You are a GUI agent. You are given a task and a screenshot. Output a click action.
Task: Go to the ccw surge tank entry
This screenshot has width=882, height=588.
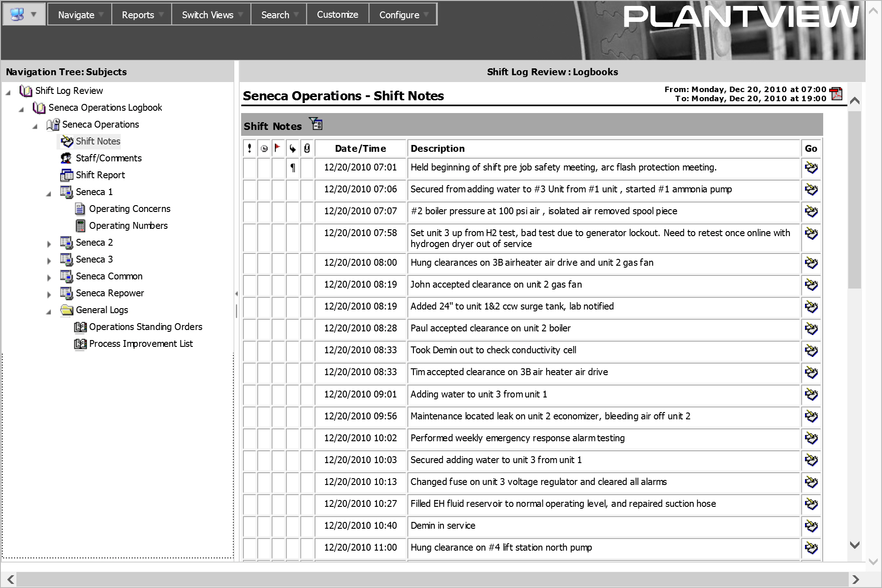point(811,306)
